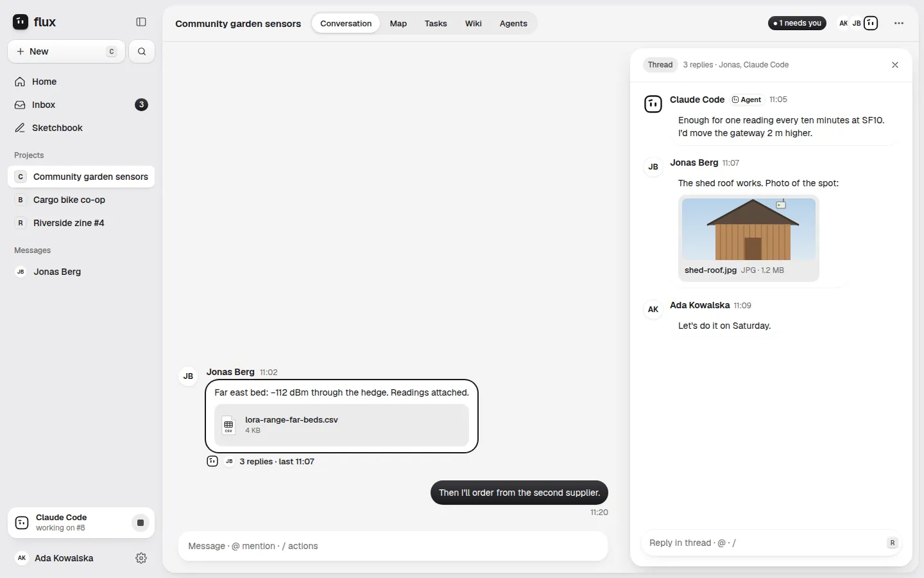Open direct messages with Jonas Berg
The image size is (924, 578).
[81, 272]
